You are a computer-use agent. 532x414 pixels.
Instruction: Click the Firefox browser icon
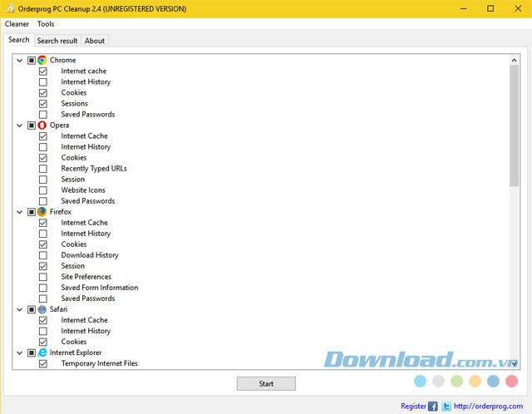42,212
